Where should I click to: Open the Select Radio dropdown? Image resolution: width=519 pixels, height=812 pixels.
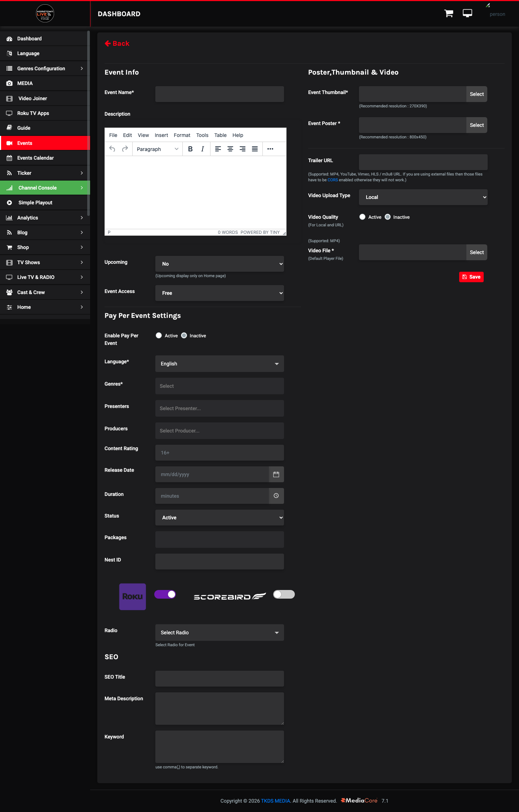[219, 633]
